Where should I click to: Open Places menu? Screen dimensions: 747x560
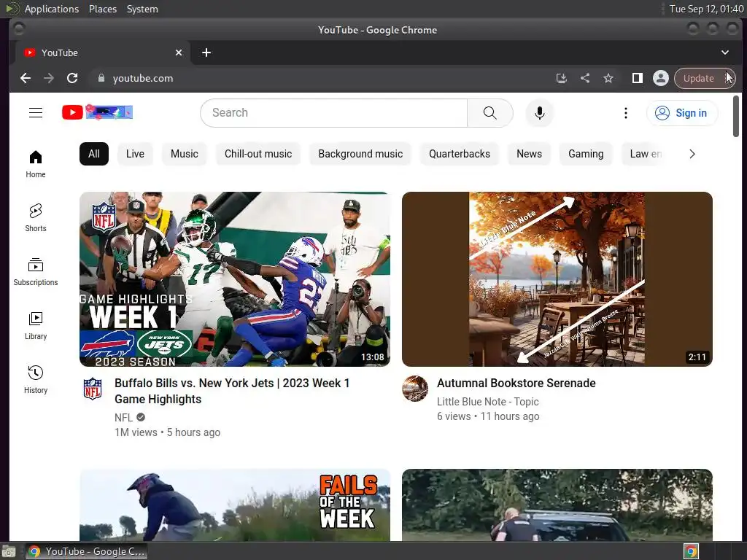tap(103, 9)
